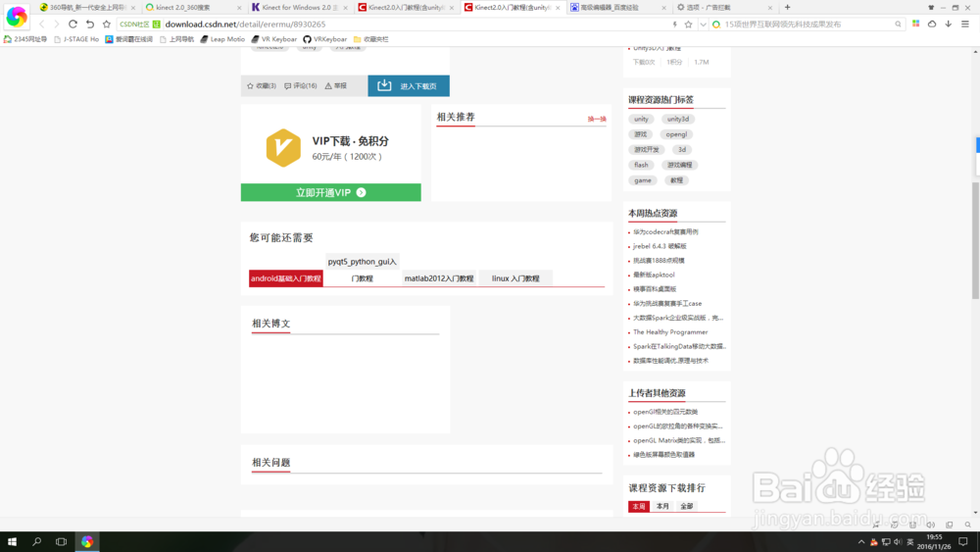
Task: Switch to the 选项 - 广告拦截 tab
Action: pyautogui.click(x=723, y=8)
